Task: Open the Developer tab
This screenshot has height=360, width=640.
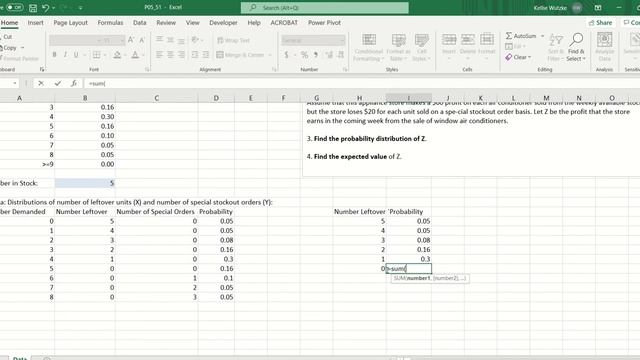Action: [x=223, y=23]
